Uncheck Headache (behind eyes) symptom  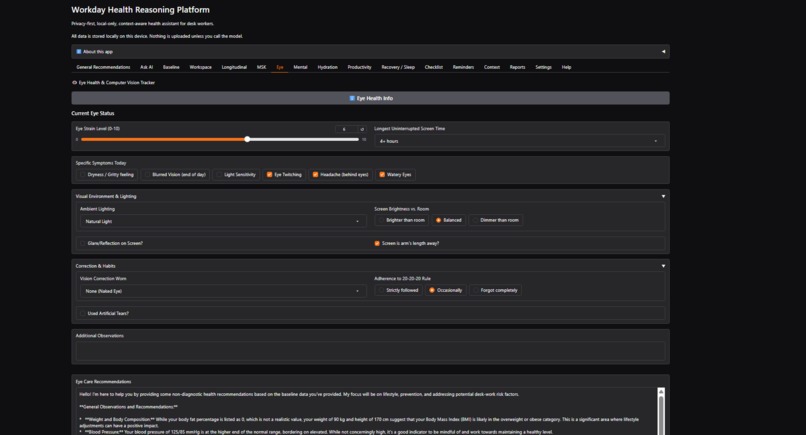(315, 175)
